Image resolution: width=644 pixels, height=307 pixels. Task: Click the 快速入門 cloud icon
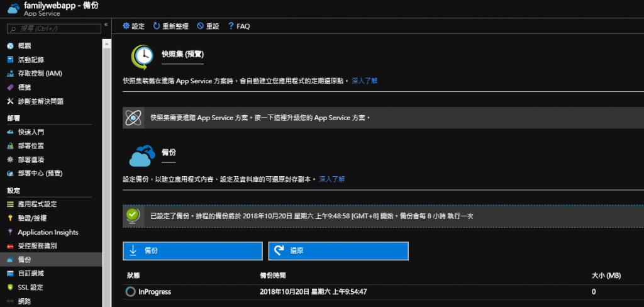point(10,132)
